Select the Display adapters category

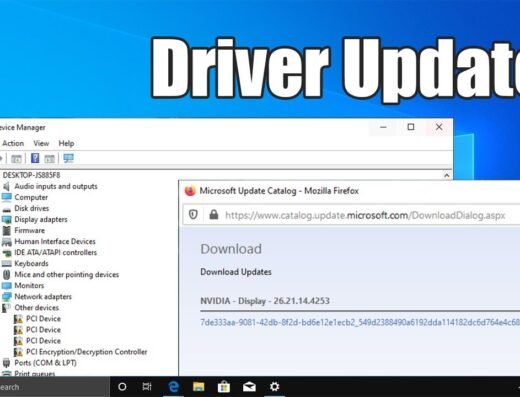(x=41, y=219)
